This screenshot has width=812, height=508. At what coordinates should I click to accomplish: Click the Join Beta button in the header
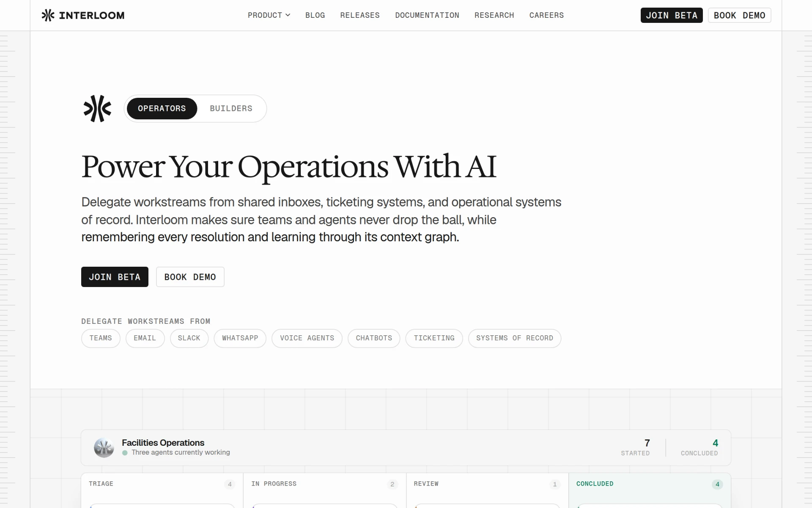pos(672,15)
